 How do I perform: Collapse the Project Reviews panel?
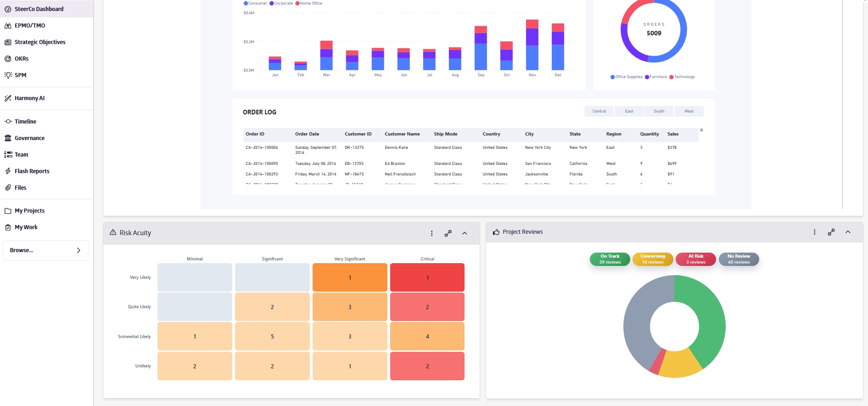pos(848,232)
